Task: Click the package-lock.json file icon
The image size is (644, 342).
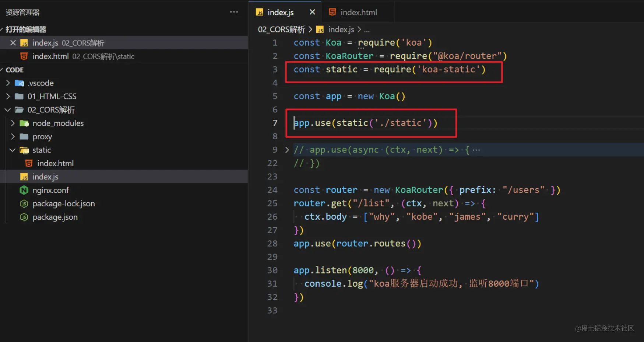Action: click(x=24, y=203)
